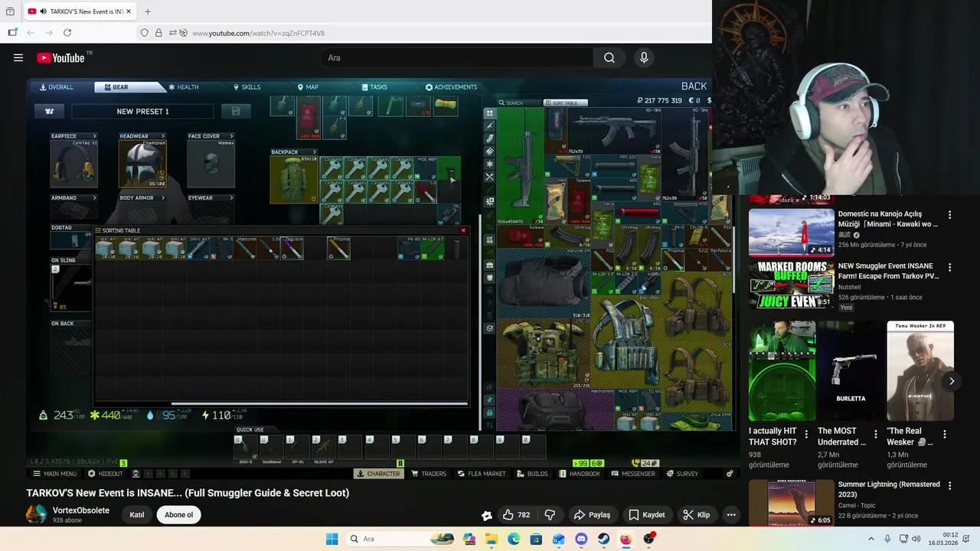The width and height of the screenshot is (980, 551).
Task: Select the weapons stash filter icon
Action: tap(490, 126)
